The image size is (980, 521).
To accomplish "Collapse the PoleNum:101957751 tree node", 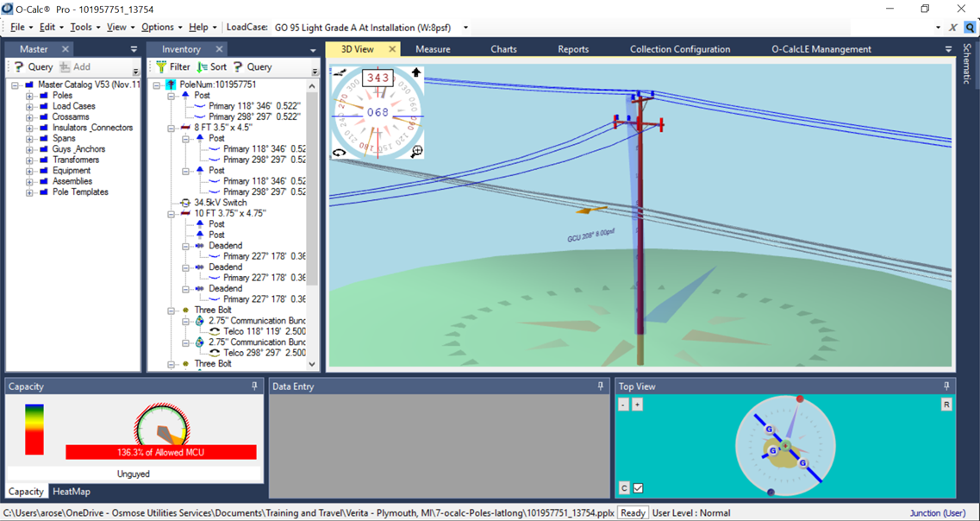I will click(155, 83).
